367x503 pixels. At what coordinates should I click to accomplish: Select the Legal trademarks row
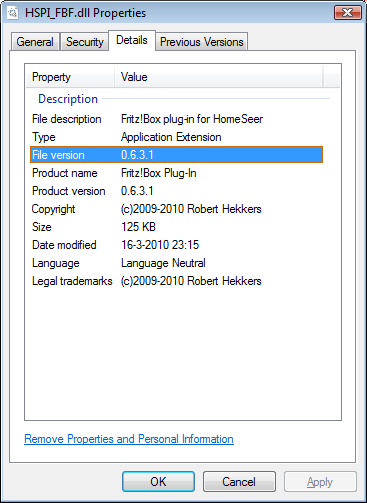tap(176, 281)
